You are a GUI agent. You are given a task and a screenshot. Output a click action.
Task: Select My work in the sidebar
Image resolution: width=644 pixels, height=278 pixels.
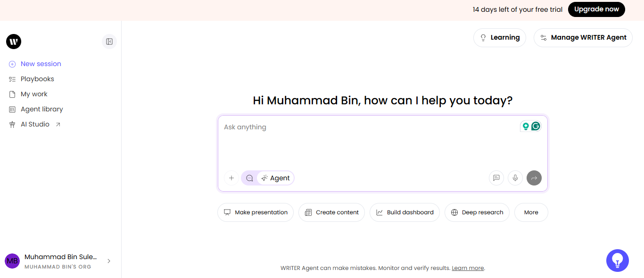click(33, 94)
